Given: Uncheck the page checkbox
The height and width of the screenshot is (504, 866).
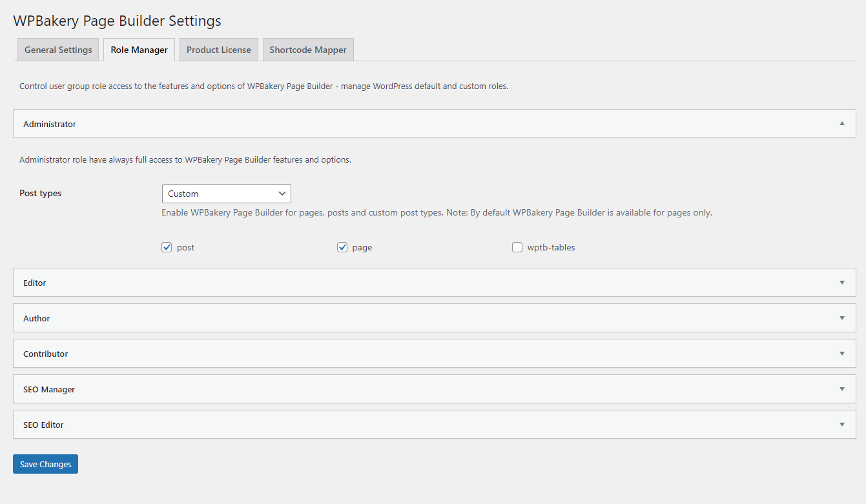Looking at the screenshot, I should point(342,247).
